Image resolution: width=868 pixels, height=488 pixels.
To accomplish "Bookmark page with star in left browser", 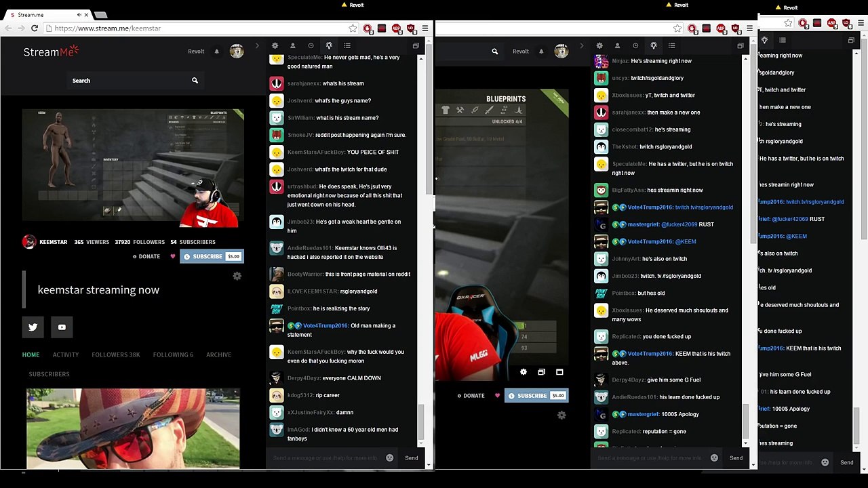I will coord(353,28).
